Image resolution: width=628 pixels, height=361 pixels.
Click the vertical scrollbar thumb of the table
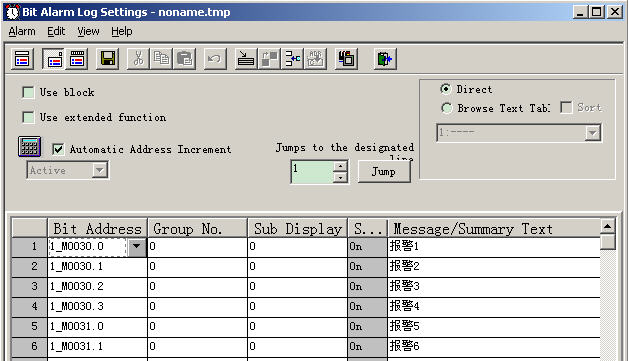click(x=608, y=242)
